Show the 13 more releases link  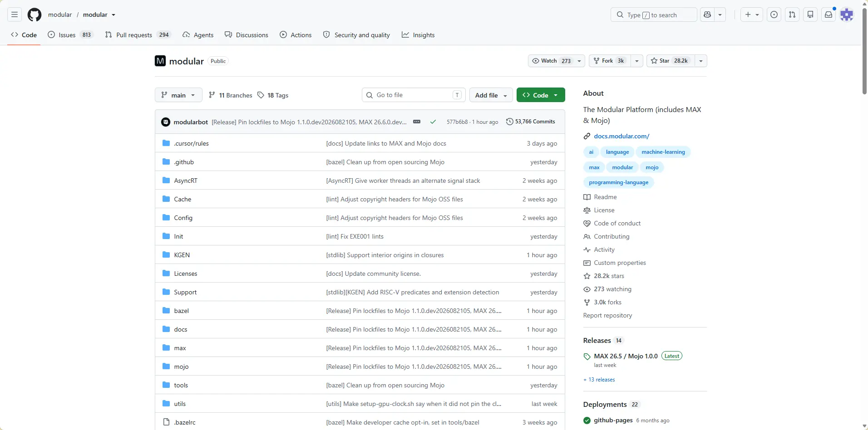[599, 380]
